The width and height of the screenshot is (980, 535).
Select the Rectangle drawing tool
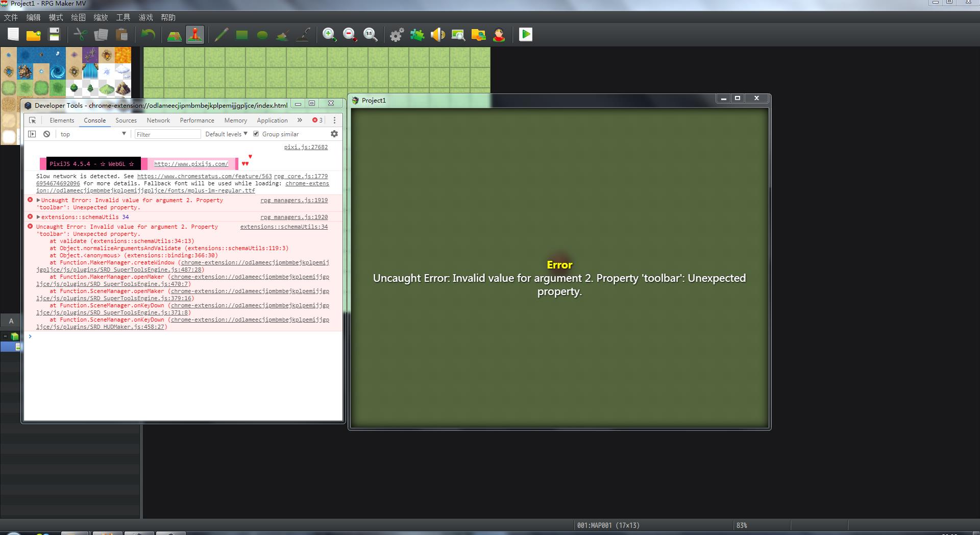(242, 35)
